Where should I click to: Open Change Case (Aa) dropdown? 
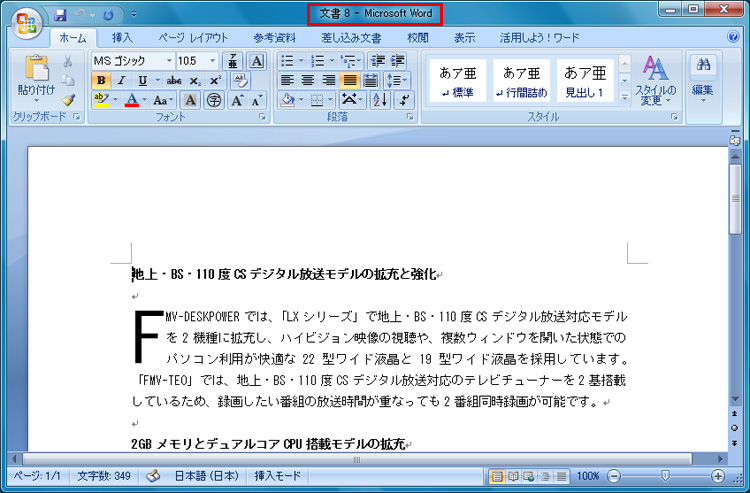(163, 100)
